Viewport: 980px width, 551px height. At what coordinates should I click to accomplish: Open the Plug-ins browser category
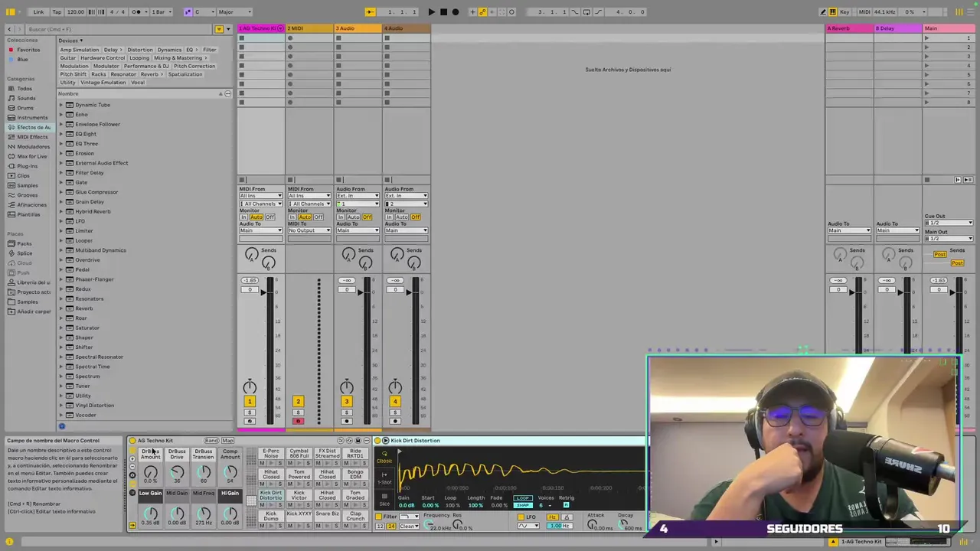[x=27, y=166]
